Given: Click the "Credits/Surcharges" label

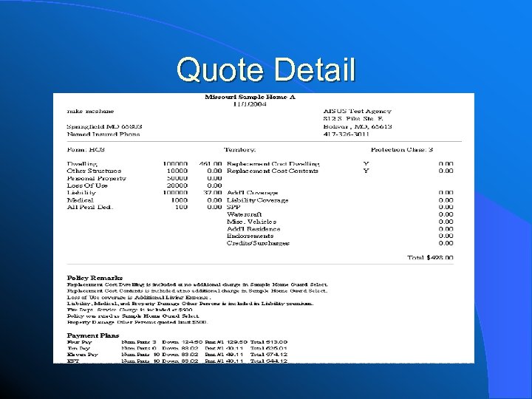Looking at the screenshot, I should (258, 243).
